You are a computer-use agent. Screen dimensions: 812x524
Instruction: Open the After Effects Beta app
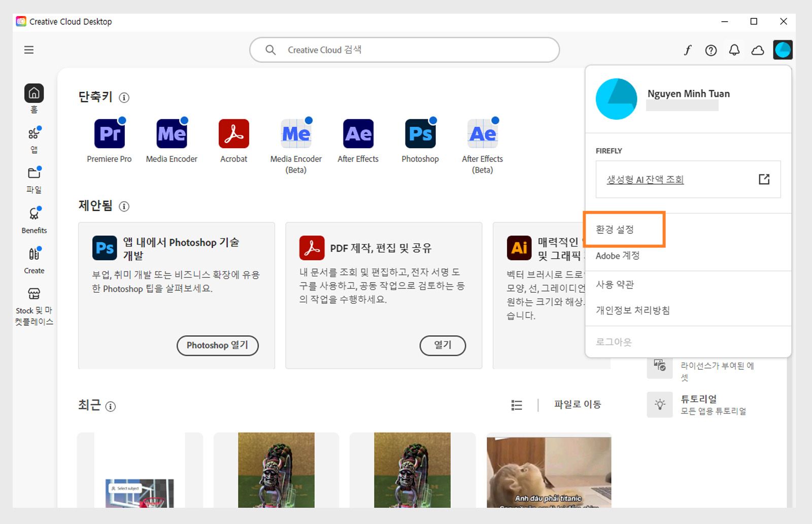482,133
